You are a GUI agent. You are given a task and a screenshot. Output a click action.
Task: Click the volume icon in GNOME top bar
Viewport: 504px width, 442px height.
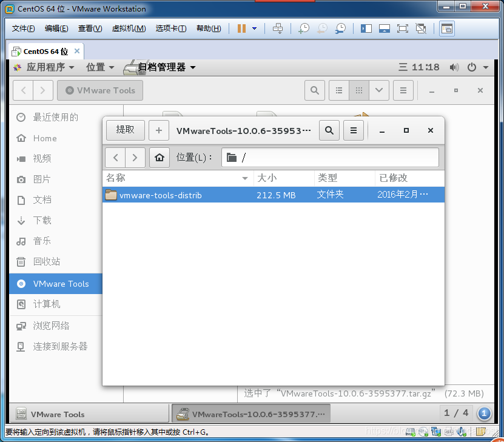(x=454, y=67)
